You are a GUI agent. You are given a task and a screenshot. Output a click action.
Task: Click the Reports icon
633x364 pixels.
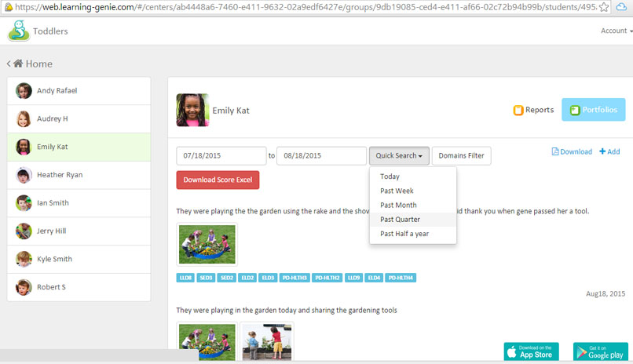518,110
